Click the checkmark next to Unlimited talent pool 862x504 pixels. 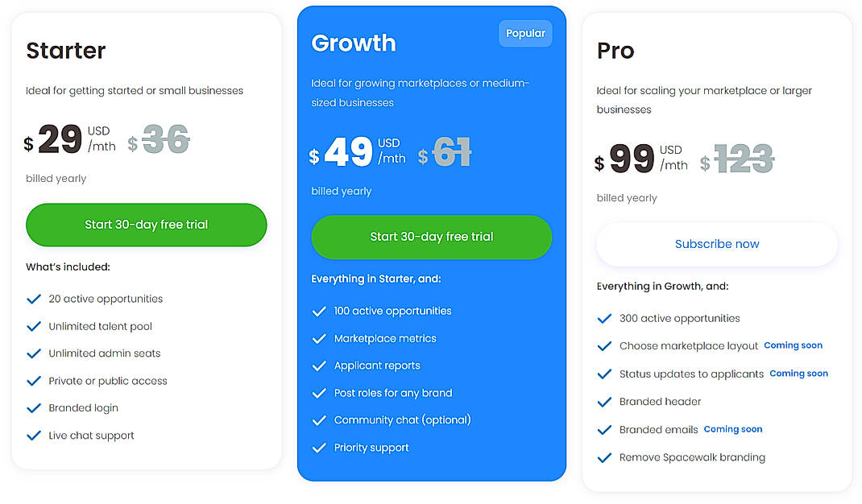coord(33,326)
